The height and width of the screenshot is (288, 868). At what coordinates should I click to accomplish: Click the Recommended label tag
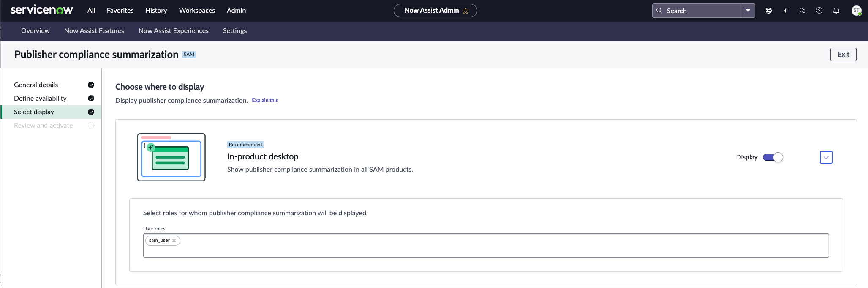[x=245, y=145]
